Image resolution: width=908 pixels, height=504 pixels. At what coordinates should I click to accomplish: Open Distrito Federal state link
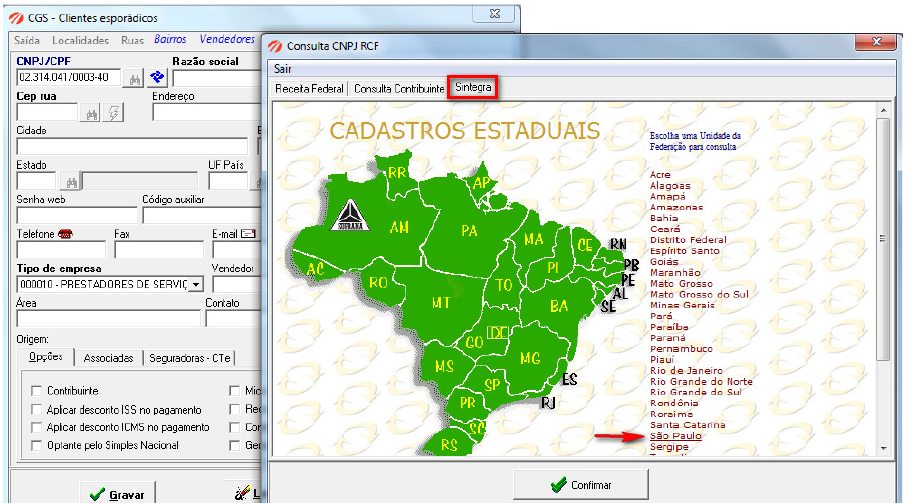pyautogui.click(x=688, y=239)
